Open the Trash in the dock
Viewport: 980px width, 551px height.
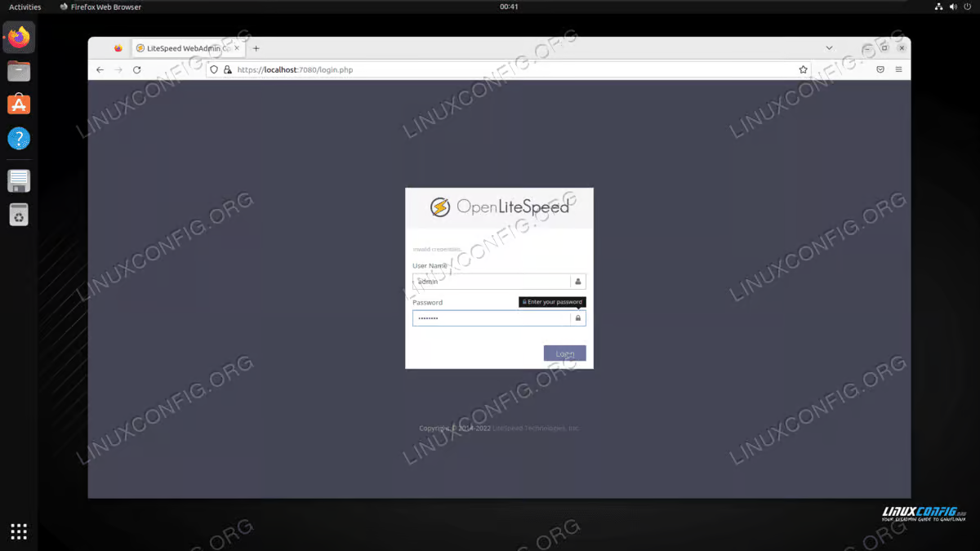pos(19,215)
